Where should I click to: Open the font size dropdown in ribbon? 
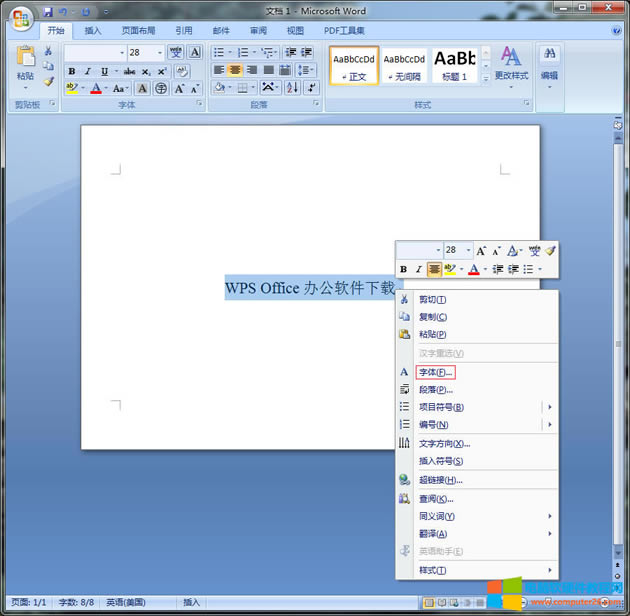161,52
